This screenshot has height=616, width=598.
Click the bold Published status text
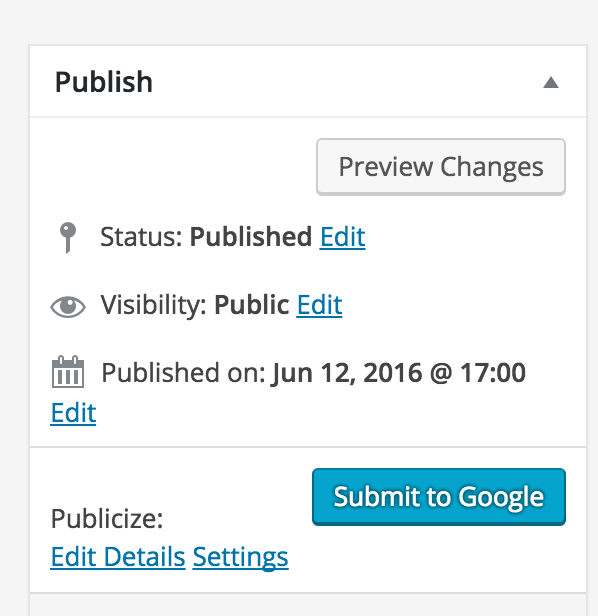[x=251, y=237]
